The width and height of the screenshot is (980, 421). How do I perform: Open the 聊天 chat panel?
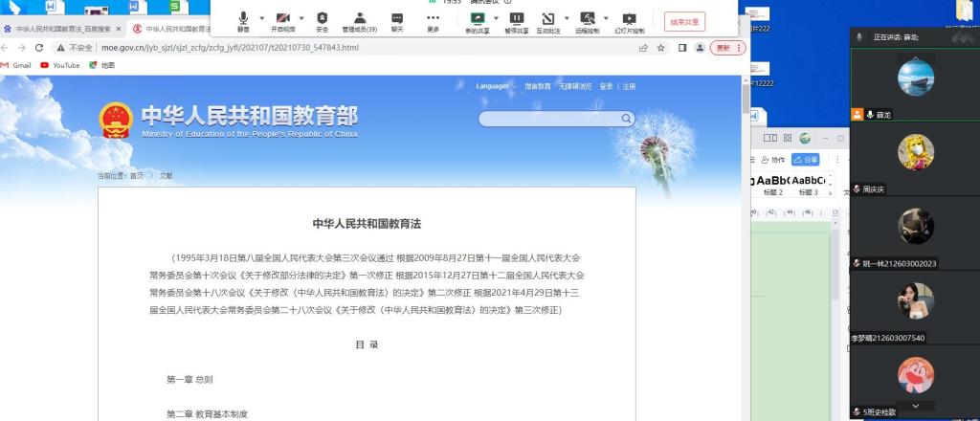click(x=397, y=22)
